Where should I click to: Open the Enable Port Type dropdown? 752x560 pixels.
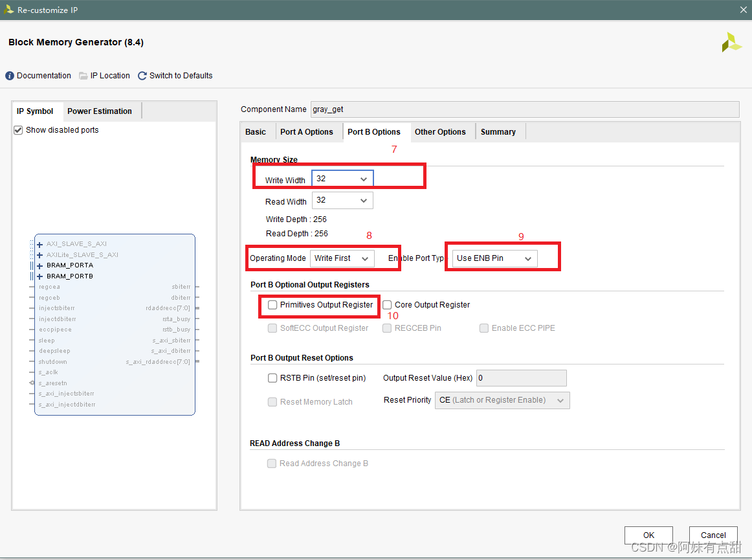(495, 259)
